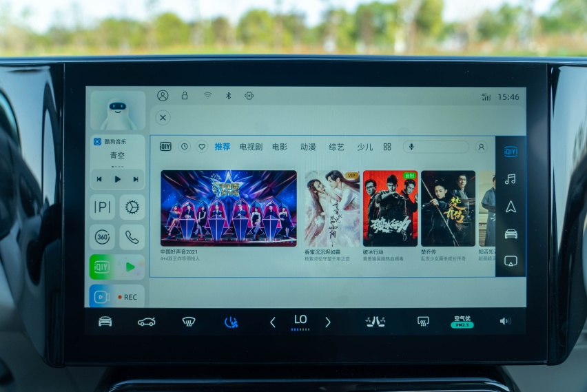Open the phone dialer tile

pos(132,237)
